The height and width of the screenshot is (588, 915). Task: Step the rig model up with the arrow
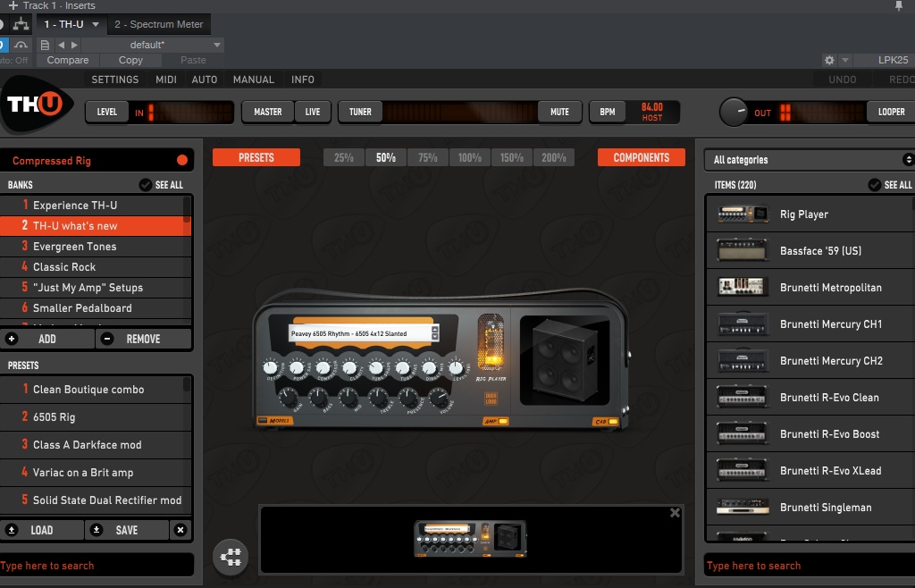click(435, 330)
